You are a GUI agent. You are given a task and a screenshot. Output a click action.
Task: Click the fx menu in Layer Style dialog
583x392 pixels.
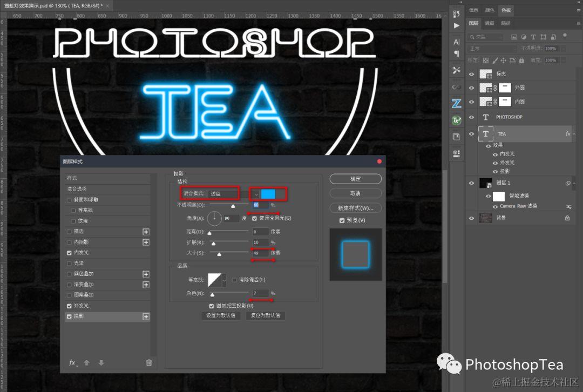73,363
